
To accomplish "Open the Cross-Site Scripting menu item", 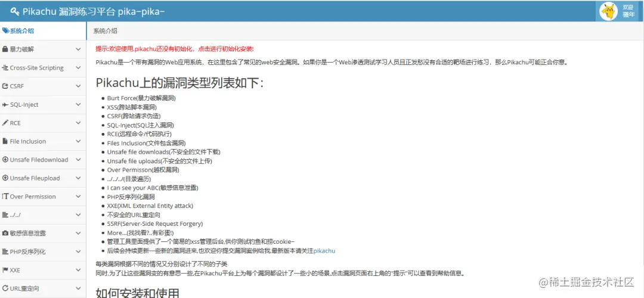I will click(x=43, y=68).
